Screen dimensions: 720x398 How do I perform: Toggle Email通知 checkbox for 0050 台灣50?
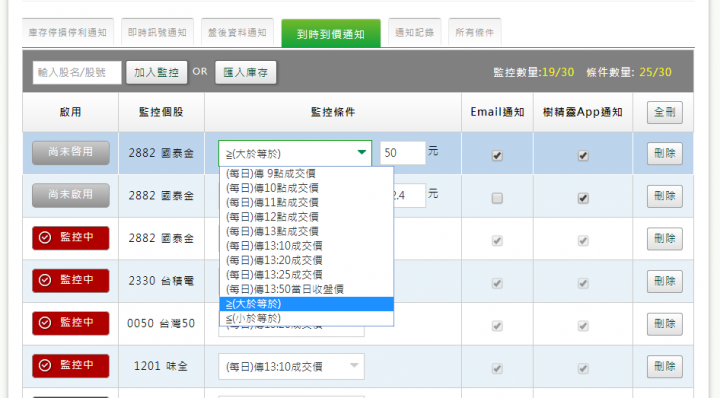coord(497,326)
